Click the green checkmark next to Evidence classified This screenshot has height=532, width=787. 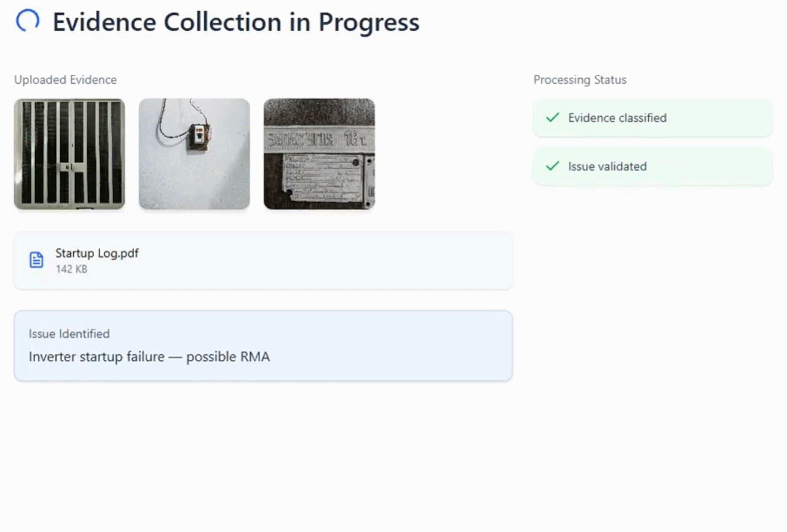[553, 117]
